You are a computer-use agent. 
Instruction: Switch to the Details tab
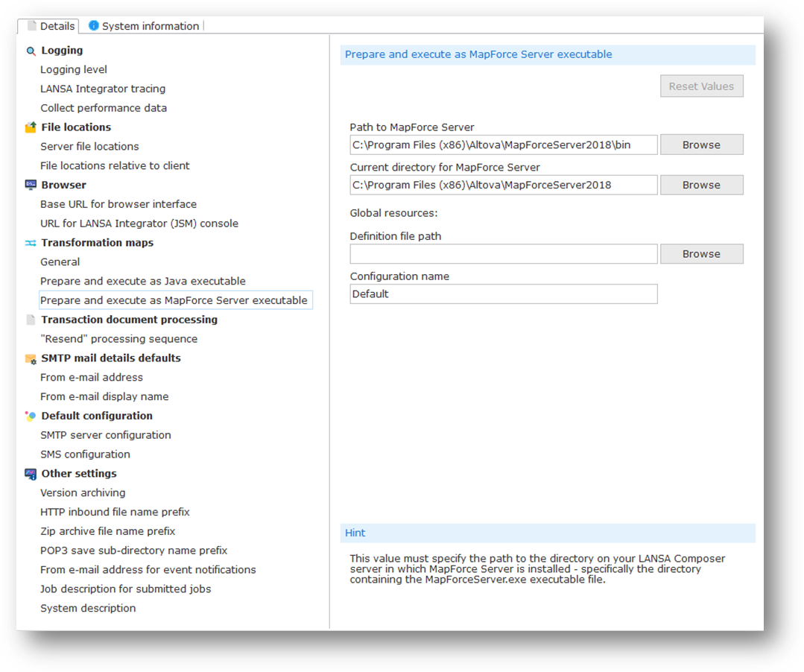tap(48, 26)
